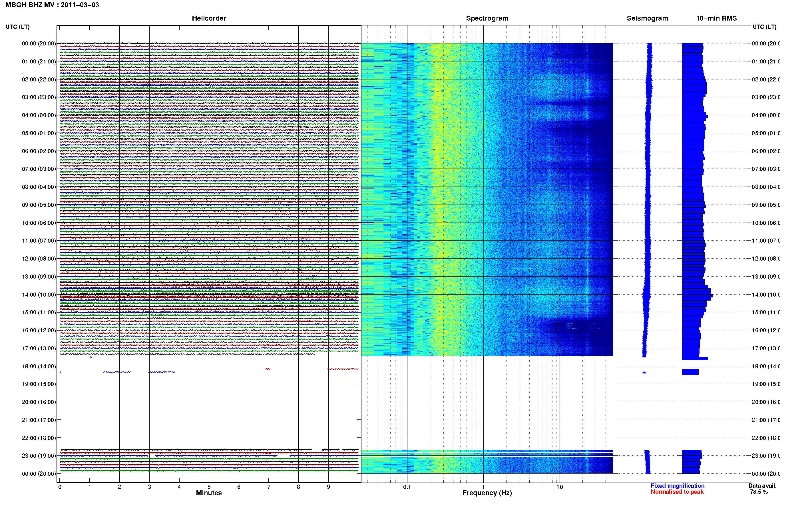This screenshot has height=508, width=812.
Task: Click the red 'Normalised to peak' legend text
Action: [677, 492]
